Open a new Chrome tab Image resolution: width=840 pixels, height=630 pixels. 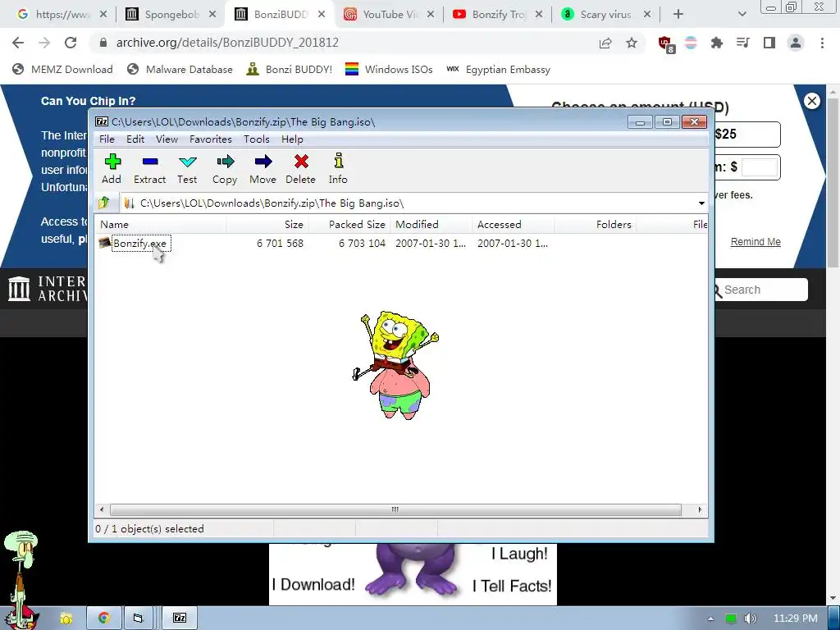(x=678, y=15)
